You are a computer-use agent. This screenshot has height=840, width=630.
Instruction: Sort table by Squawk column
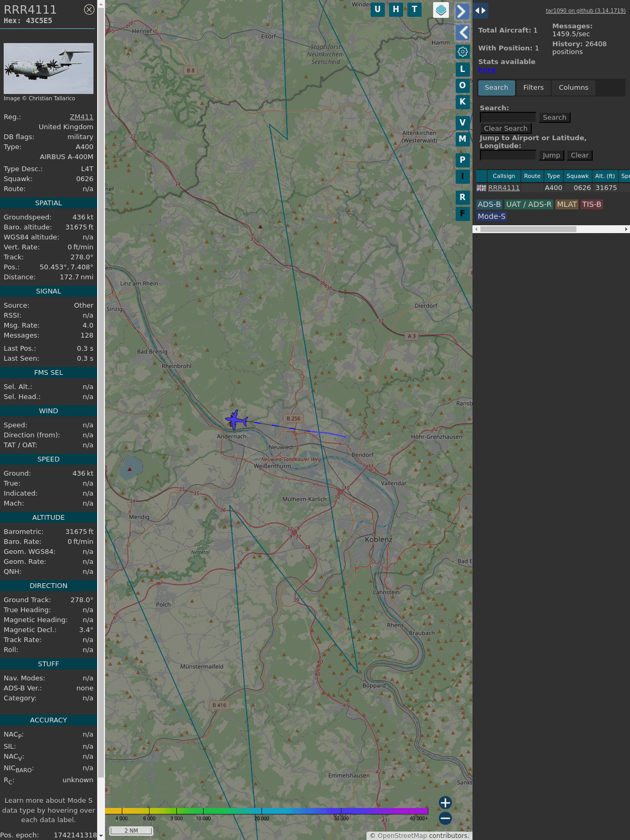[x=577, y=176]
